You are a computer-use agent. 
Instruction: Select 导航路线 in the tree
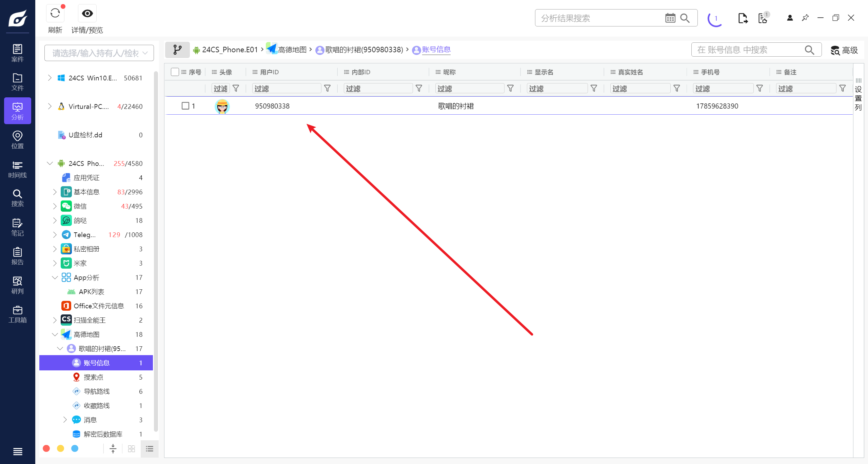[x=97, y=391]
